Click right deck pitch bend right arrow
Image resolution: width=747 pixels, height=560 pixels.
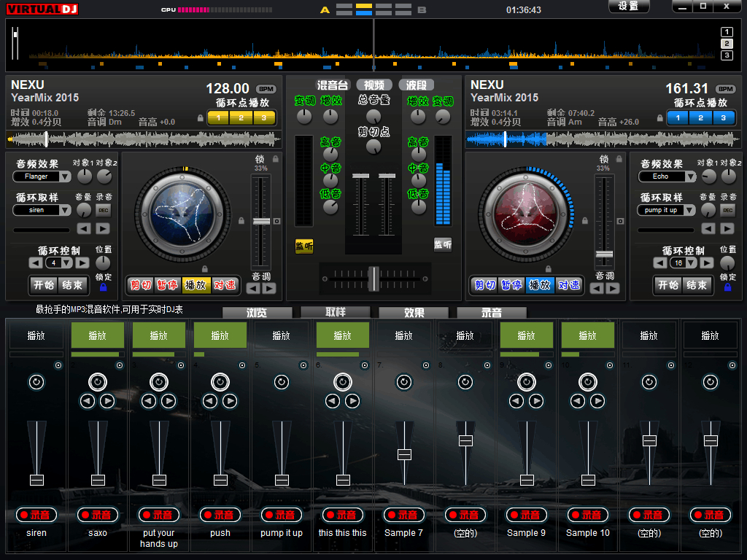point(613,288)
